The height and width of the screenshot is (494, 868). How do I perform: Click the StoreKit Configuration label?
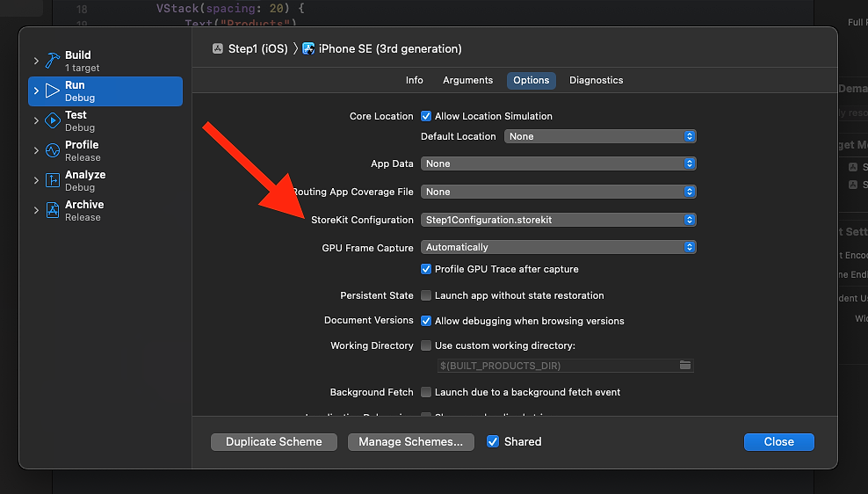tap(362, 220)
